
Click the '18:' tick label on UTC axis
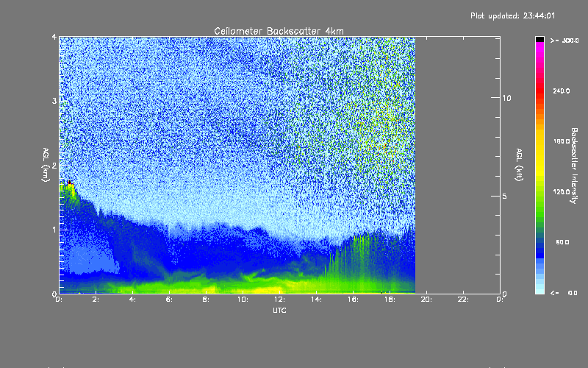coord(390,300)
